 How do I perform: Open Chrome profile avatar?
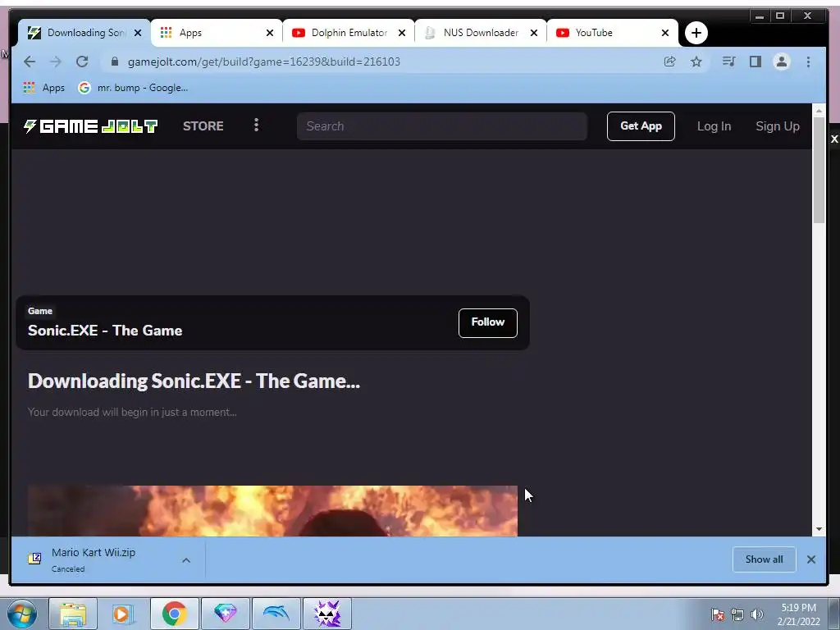coord(782,62)
